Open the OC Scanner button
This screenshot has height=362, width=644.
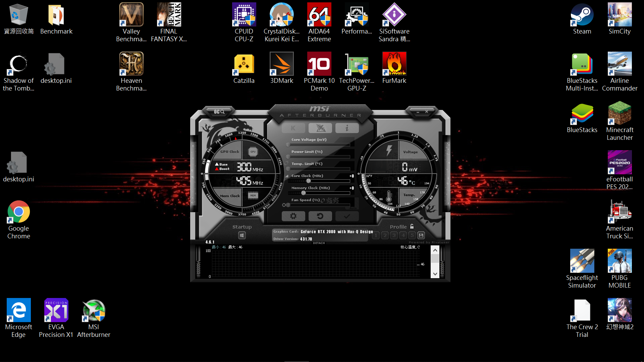[219, 112]
